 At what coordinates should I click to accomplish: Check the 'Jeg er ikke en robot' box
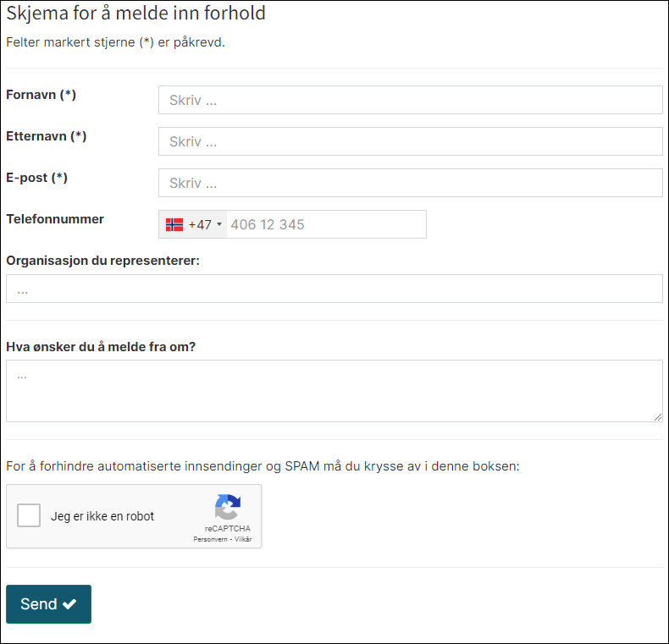[29, 515]
